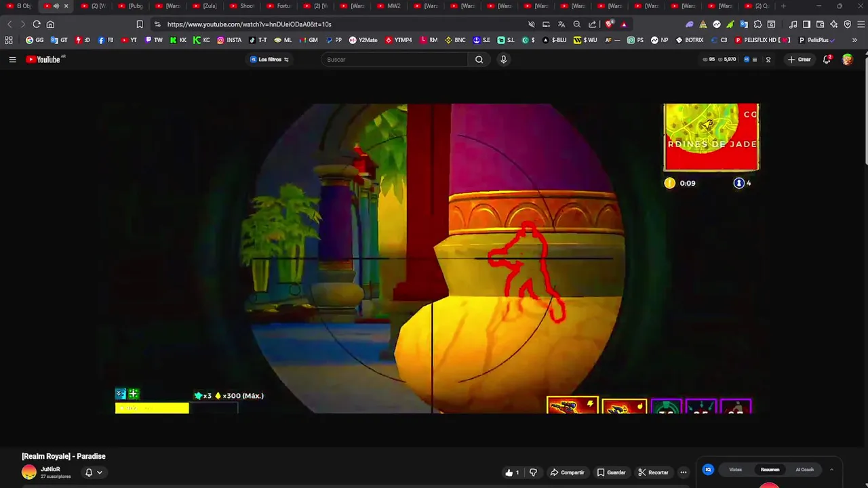The height and width of the screenshot is (488, 868).
Task: Collapse the IQ panel chevron
Action: (x=831, y=470)
